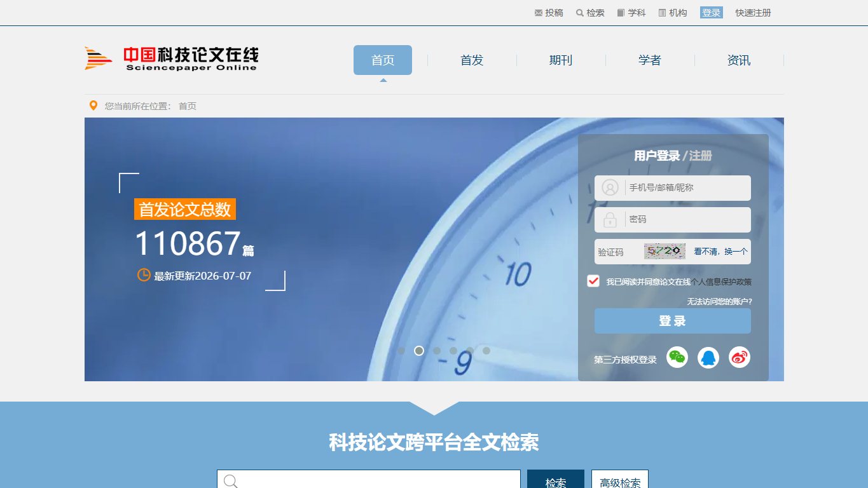Screen dimensions: 868x488
Task: Select the fourth carousel dot
Action: (x=453, y=351)
